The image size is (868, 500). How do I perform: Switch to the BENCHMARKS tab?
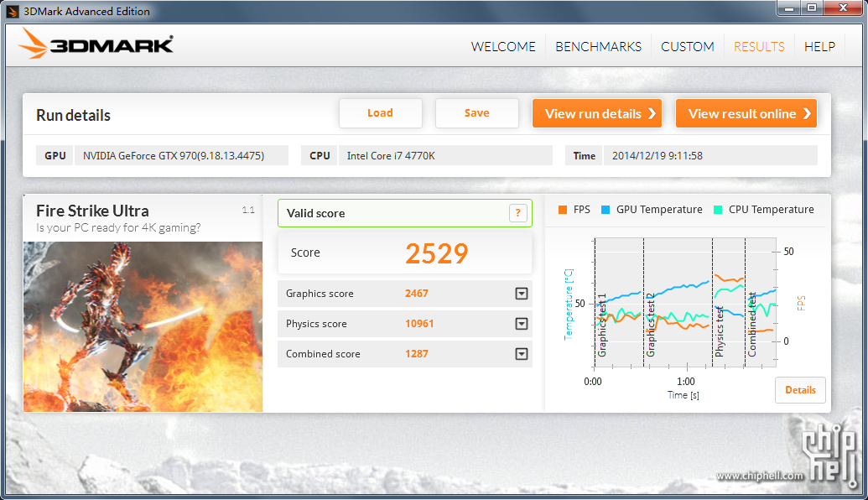click(x=599, y=46)
